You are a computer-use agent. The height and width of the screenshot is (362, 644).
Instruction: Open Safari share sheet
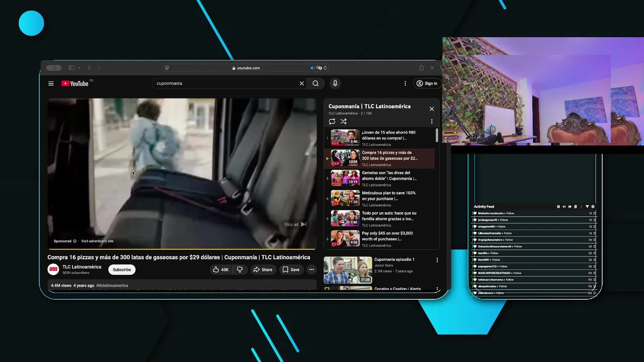421,68
